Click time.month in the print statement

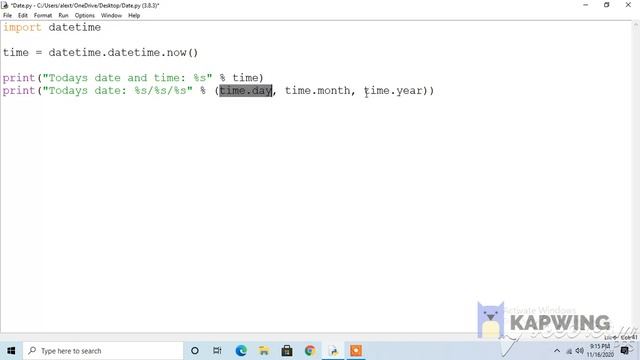317,91
